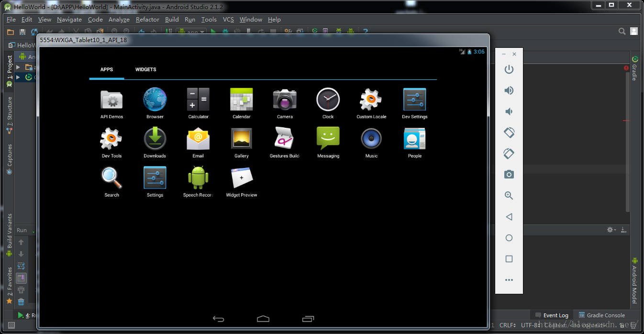
Task: Click emulator sidebar back triangle button
Action: (x=509, y=217)
